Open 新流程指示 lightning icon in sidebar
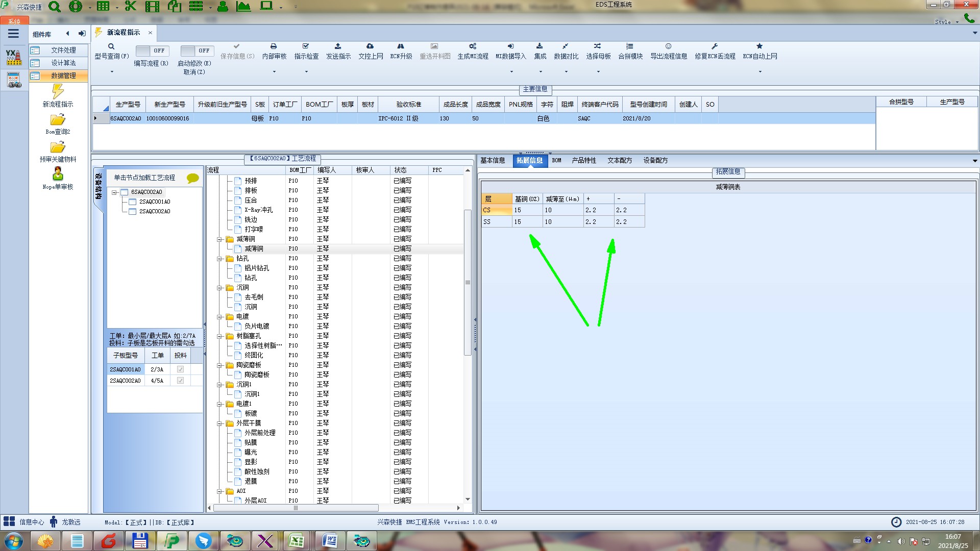The image size is (980, 551). pyautogui.click(x=58, y=92)
